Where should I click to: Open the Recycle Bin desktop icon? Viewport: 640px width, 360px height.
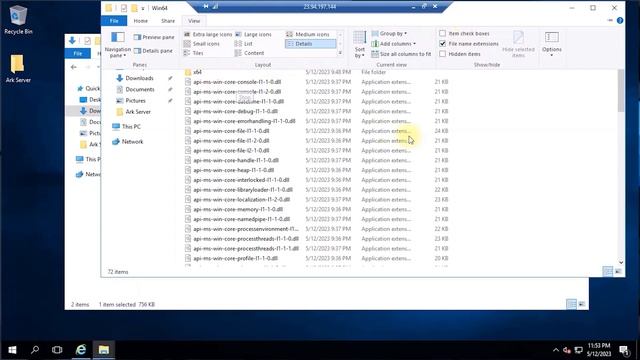click(18, 20)
